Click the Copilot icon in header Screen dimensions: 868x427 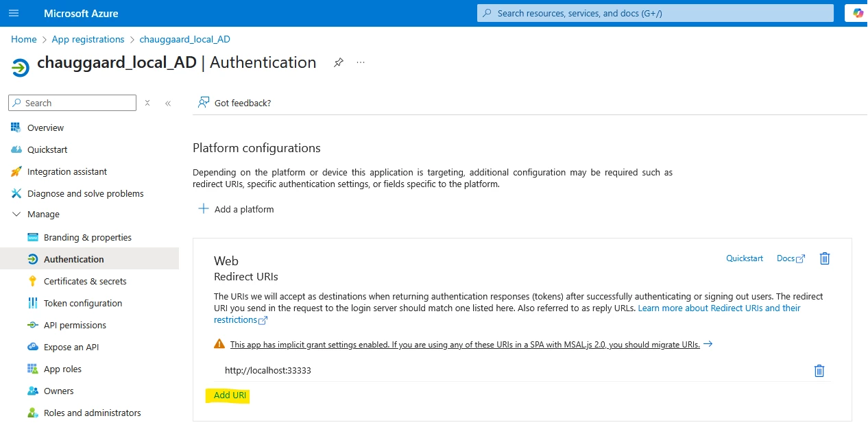[x=858, y=13]
